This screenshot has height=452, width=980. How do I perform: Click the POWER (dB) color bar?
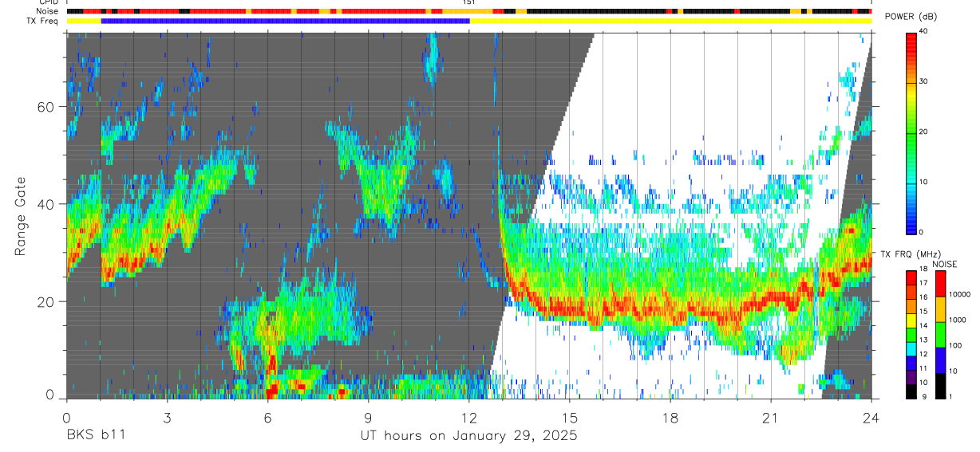[911, 132]
